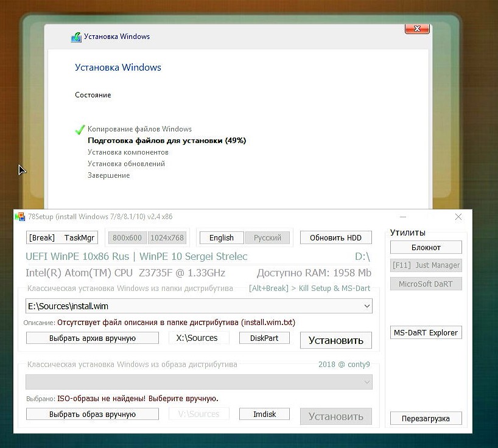The width and height of the screenshot is (498, 448).
Task: Click Выбрать архив вручную button
Action: point(93,338)
